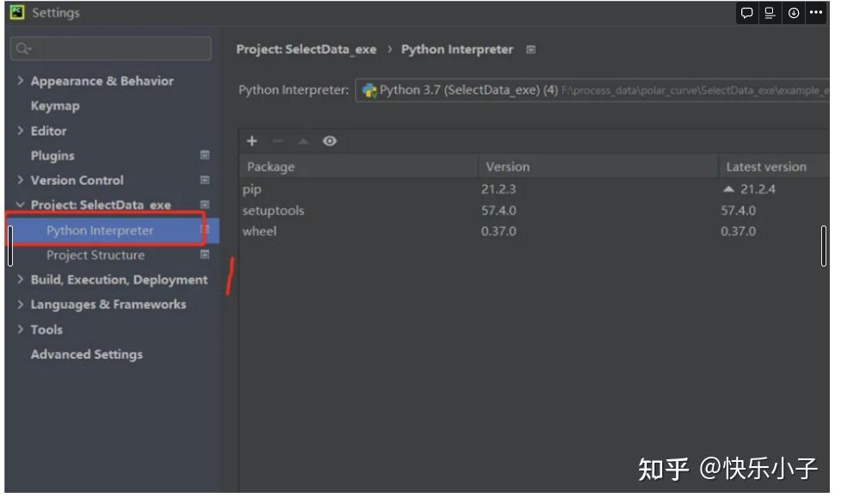
Task: Click the project-level icon next to Version Control
Action: (205, 180)
